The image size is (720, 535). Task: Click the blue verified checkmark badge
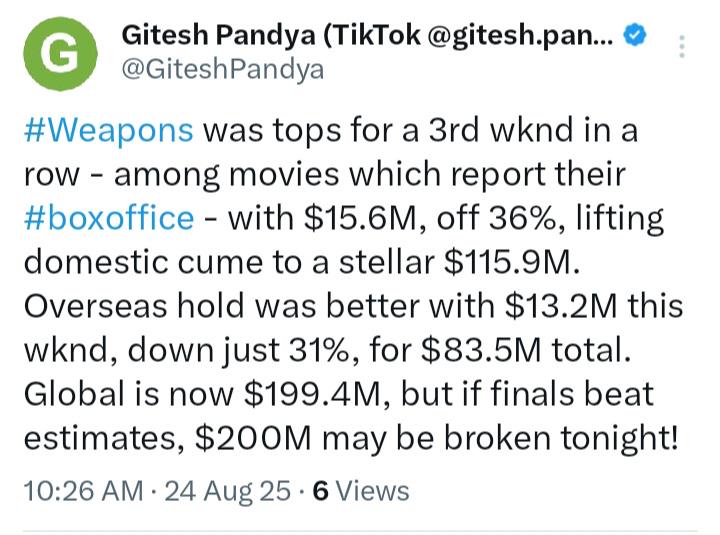click(x=635, y=36)
